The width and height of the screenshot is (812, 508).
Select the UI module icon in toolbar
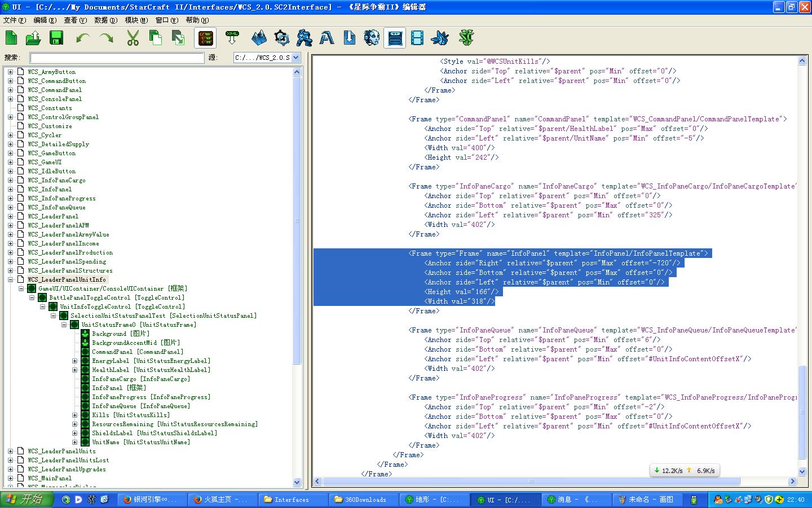[x=395, y=38]
